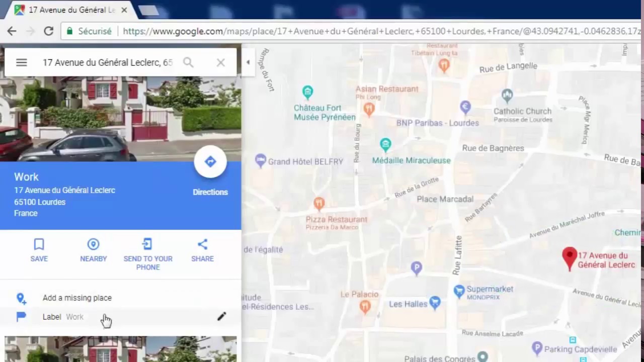This screenshot has width=644, height=362.
Task: Click the Place Marcadal map label
Action: click(x=445, y=199)
